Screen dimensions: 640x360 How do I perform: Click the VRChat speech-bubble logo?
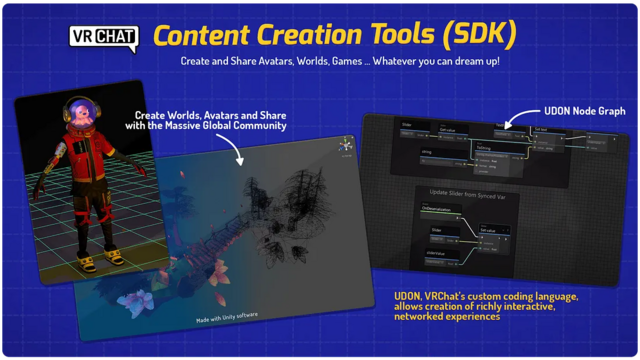pyautogui.click(x=104, y=39)
